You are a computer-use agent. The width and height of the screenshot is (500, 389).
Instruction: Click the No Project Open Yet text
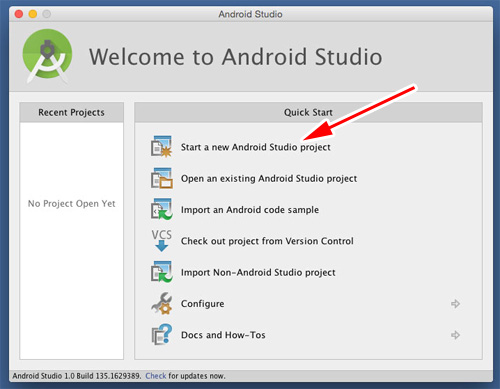[x=71, y=203]
